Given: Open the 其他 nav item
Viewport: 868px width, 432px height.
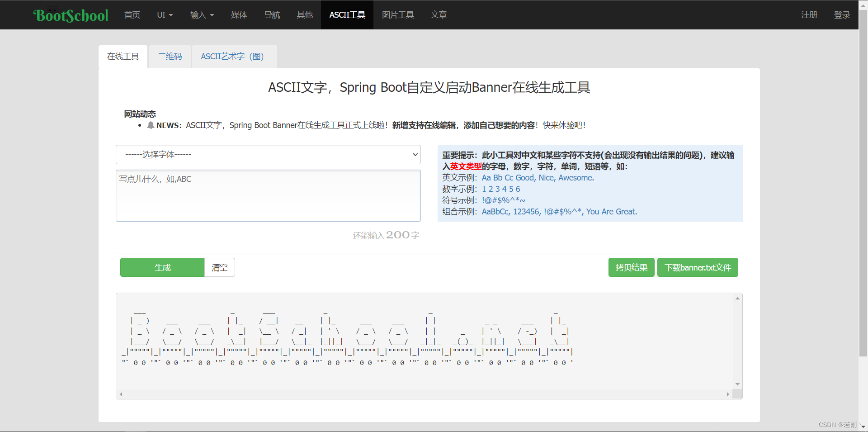Looking at the screenshot, I should [x=305, y=15].
